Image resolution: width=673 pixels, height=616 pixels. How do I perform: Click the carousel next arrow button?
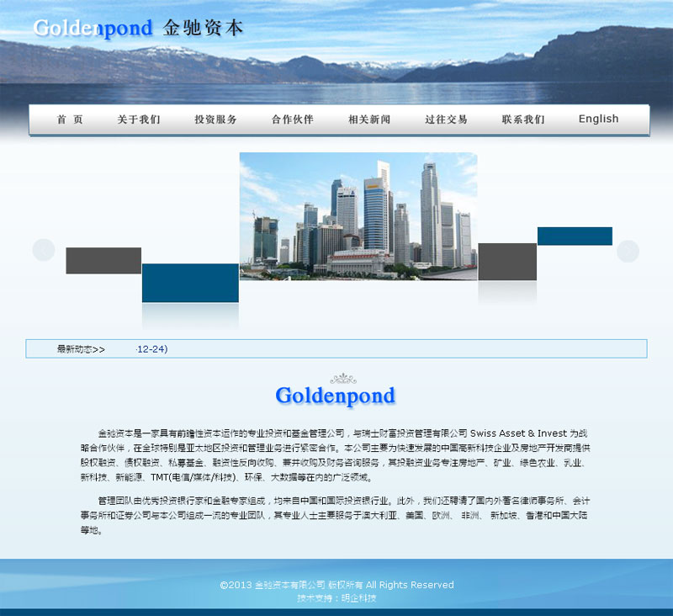pyautogui.click(x=628, y=251)
